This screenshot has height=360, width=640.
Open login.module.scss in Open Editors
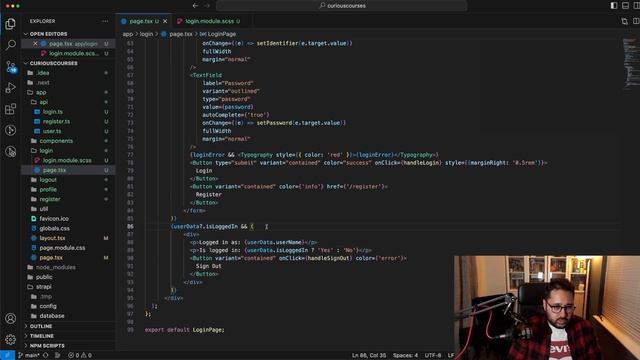(x=68, y=53)
